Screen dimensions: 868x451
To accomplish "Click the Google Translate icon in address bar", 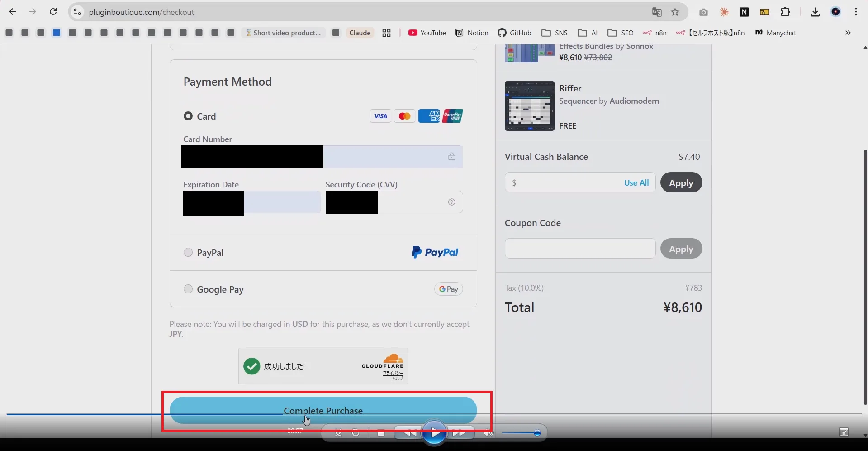I will click(x=657, y=12).
